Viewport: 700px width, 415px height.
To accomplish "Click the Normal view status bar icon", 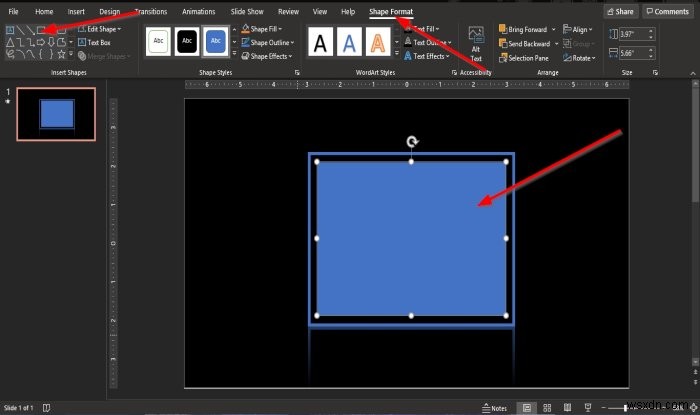I will tap(527, 407).
